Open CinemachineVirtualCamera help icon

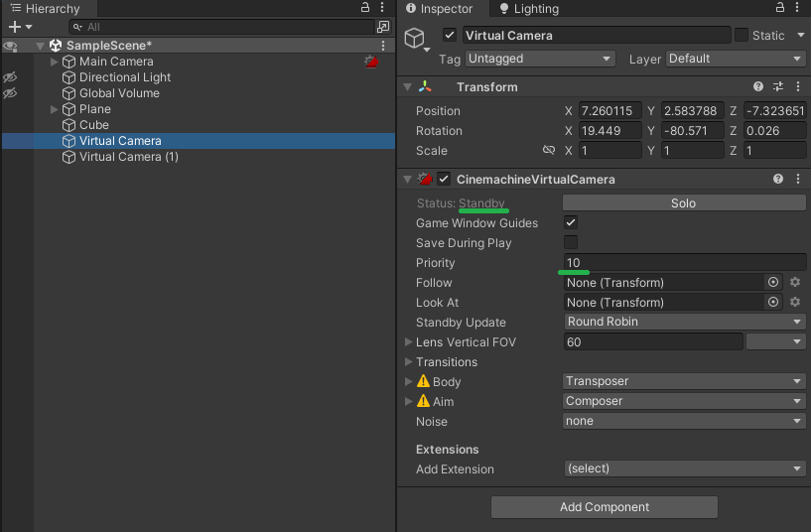pos(778,179)
